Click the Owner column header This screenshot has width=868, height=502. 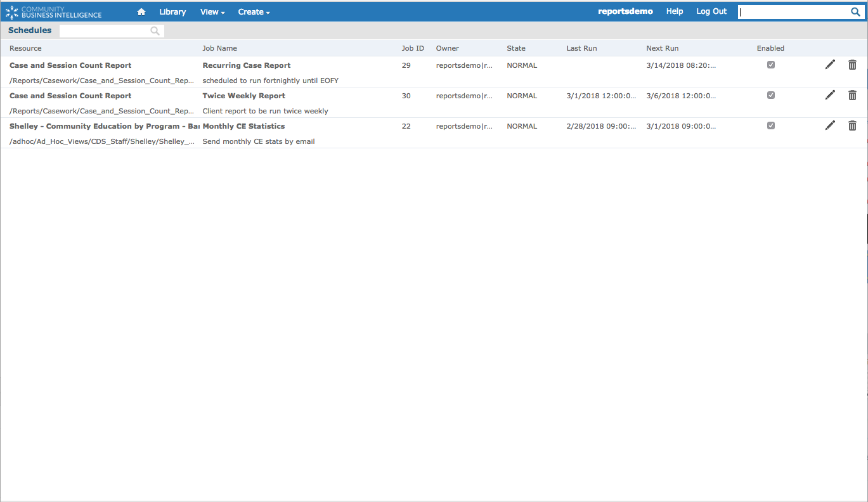(448, 48)
